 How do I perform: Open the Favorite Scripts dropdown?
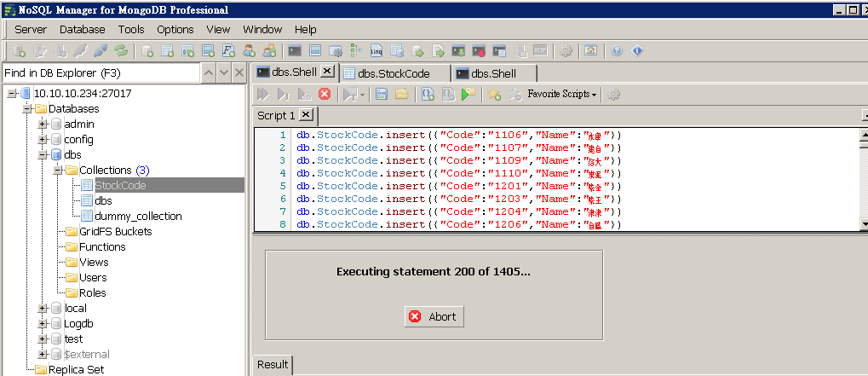[562, 94]
